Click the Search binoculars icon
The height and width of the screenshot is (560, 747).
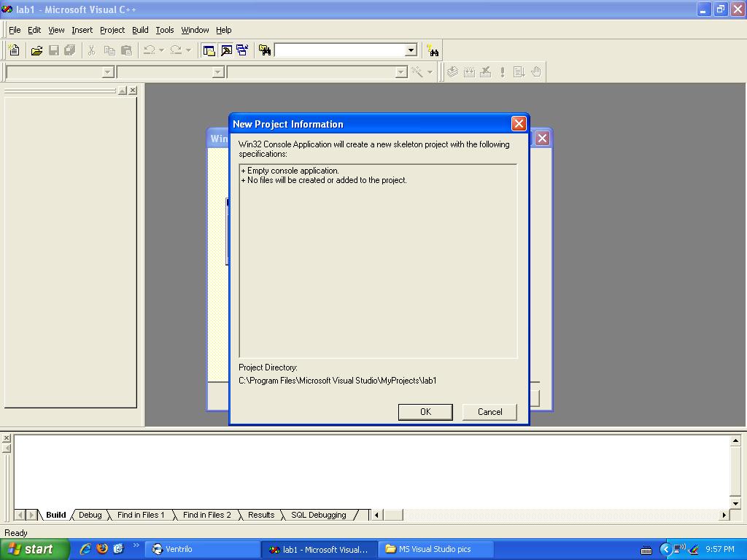pyautogui.click(x=433, y=50)
